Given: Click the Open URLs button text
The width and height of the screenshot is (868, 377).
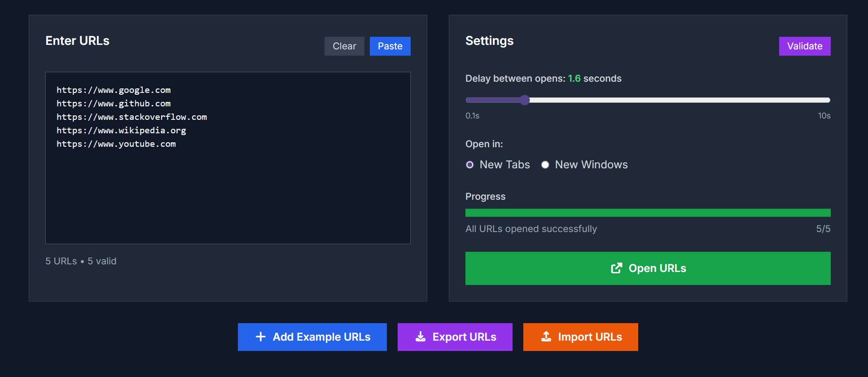Looking at the screenshot, I should pyautogui.click(x=657, y=268).
